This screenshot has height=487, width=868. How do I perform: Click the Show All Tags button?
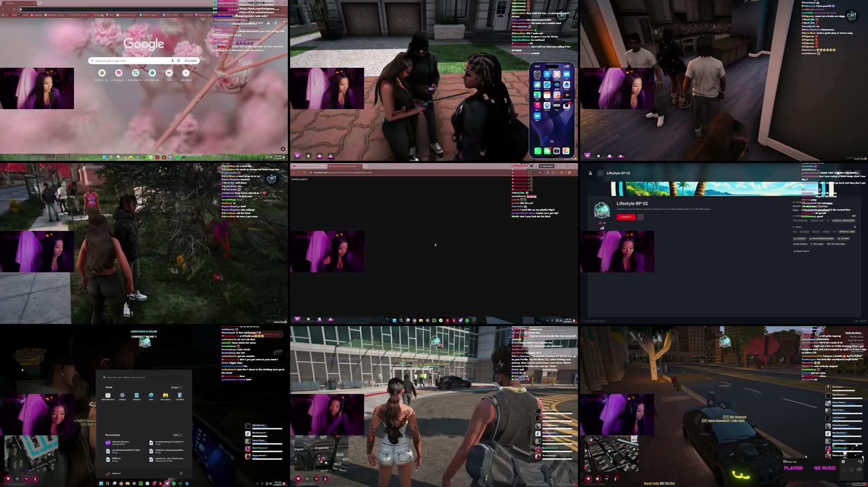pos(847,231)
